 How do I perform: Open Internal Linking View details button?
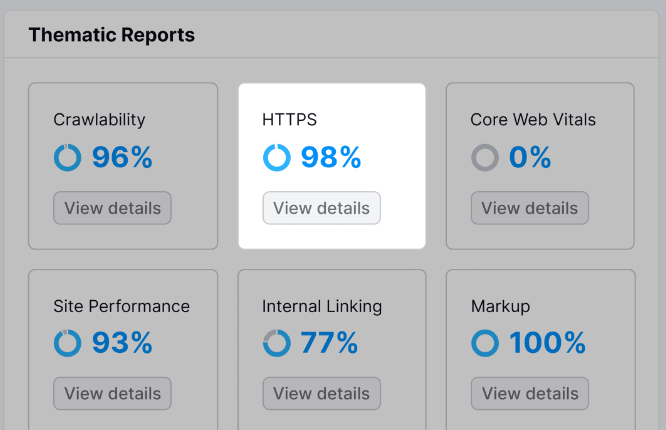(321, 394)
